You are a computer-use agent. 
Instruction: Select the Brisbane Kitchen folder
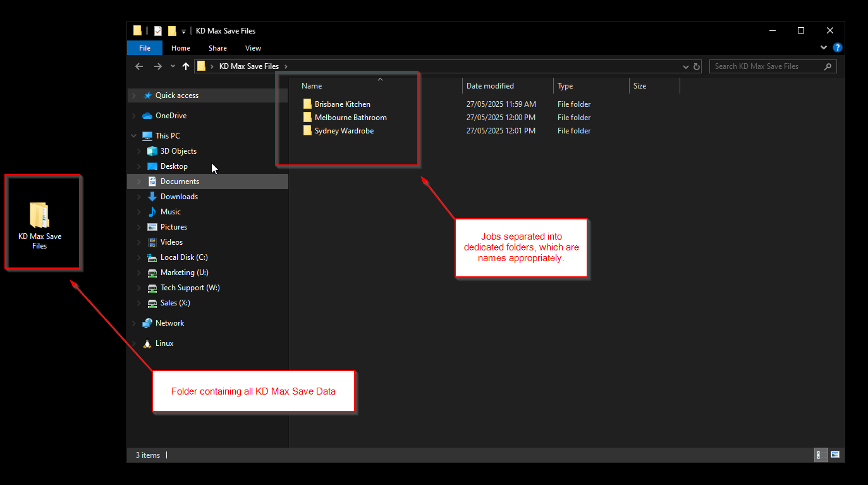(343, 104)
